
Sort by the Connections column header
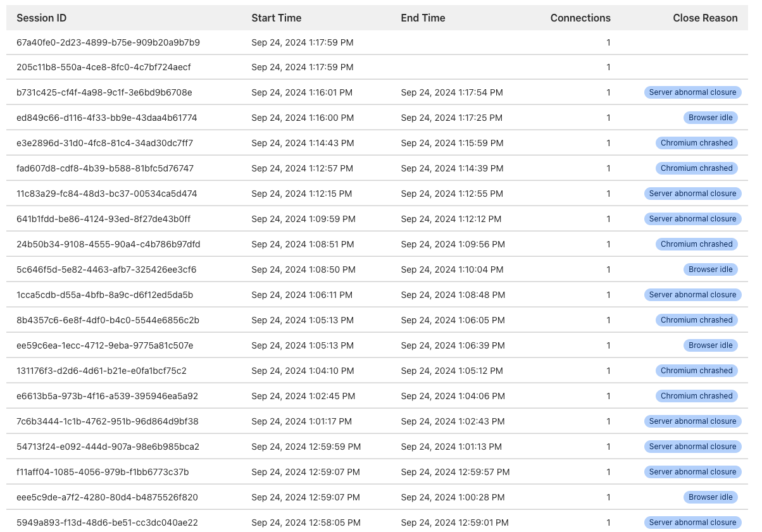click(580, 18)
